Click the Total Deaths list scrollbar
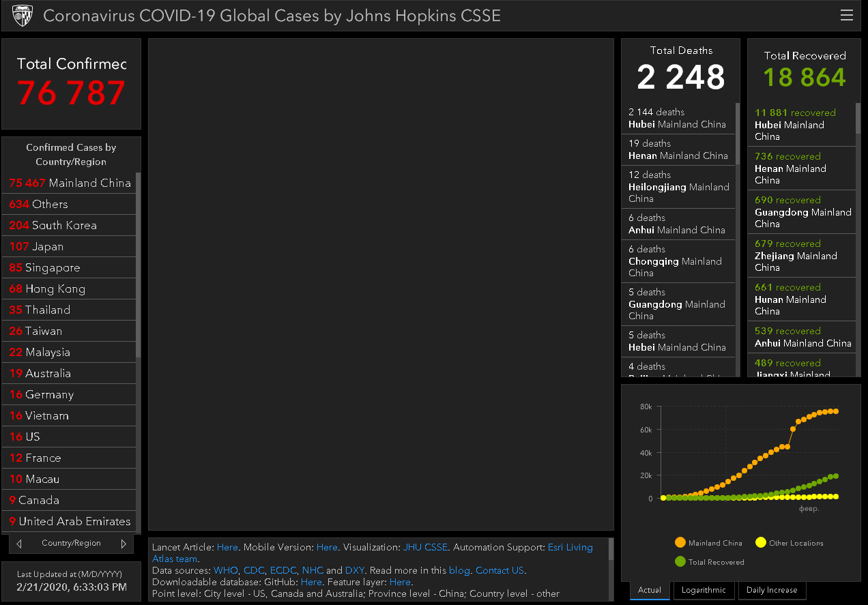 (x=737, y=134)
